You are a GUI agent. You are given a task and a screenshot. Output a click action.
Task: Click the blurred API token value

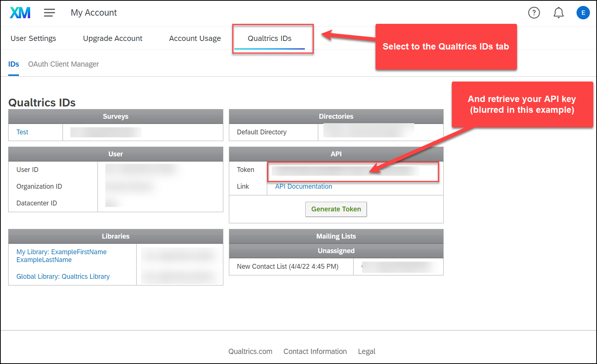pos(345,171)
